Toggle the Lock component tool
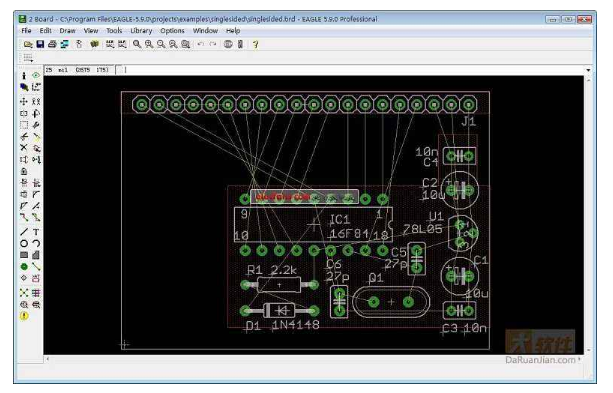The height and width of the screenshot is (393, 613). [24, 171]
